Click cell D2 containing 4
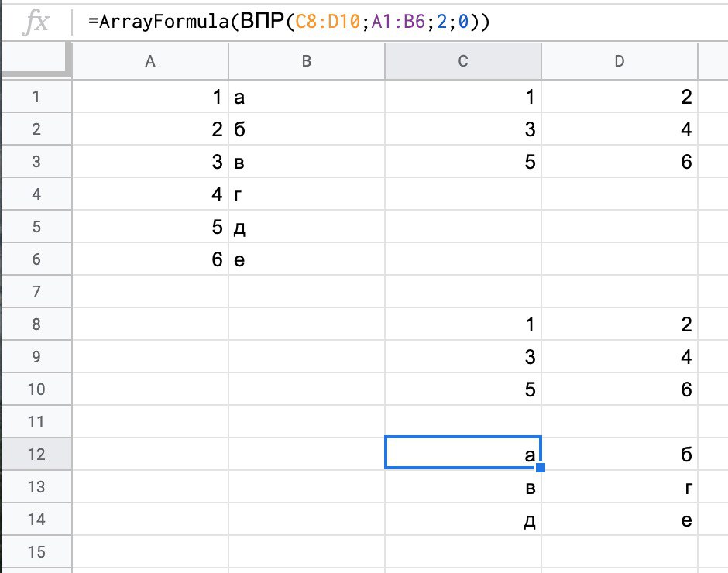This screenshot has height=573, width=728. click(x=620, y=129)
